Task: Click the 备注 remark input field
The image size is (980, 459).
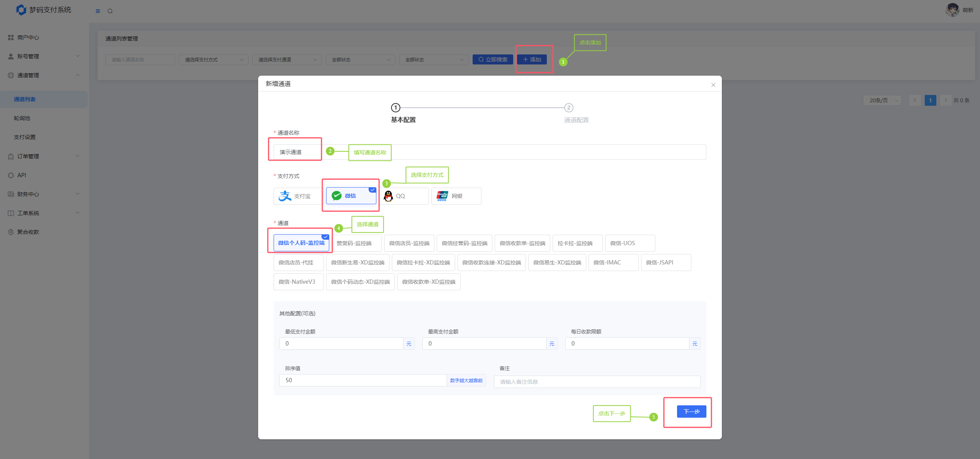Action: pos(597,382)
